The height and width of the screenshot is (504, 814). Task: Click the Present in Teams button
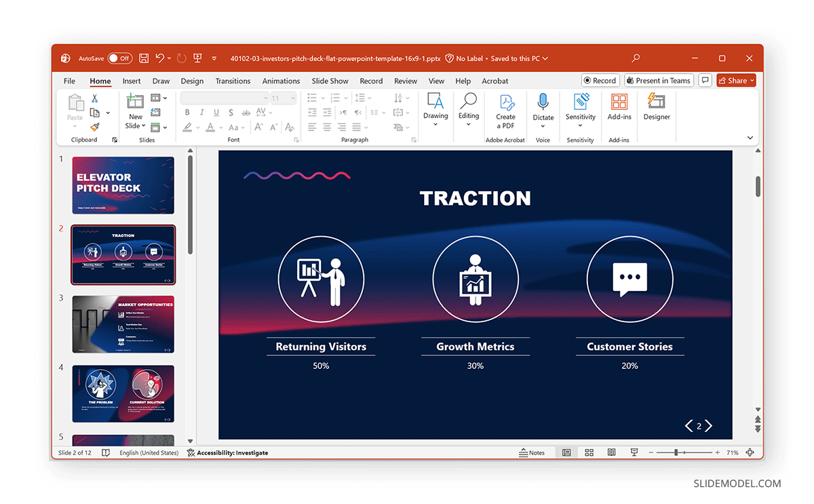(658, 81)
